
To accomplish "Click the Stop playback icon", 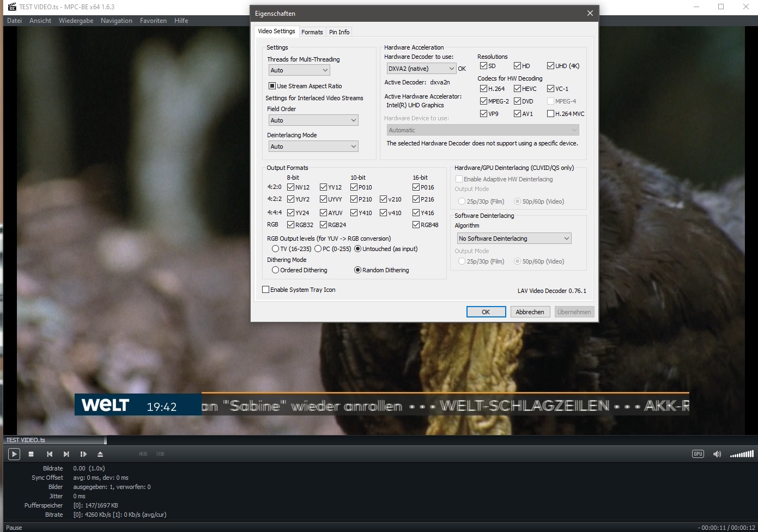I will click(x=31, y=454).
